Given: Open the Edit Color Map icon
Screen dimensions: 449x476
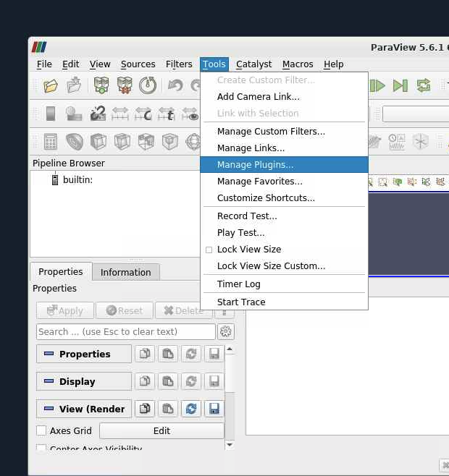Looking at the screenshot, I should [74, 114].
